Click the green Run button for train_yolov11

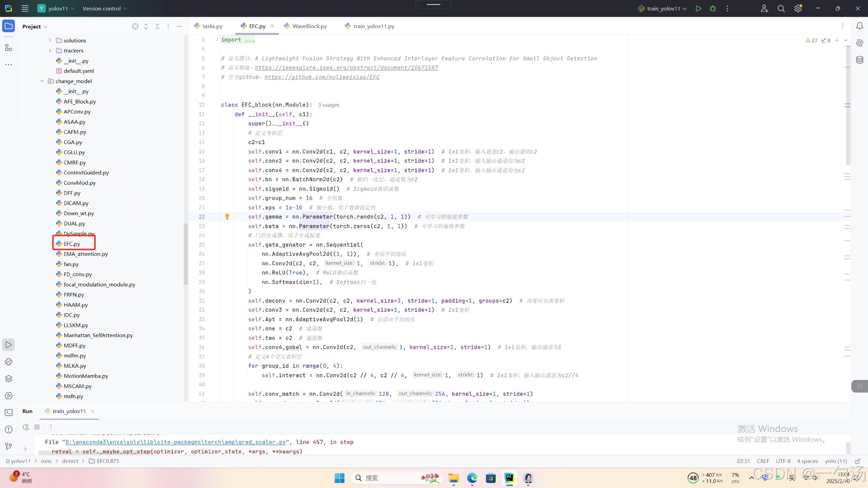point(698,9)
